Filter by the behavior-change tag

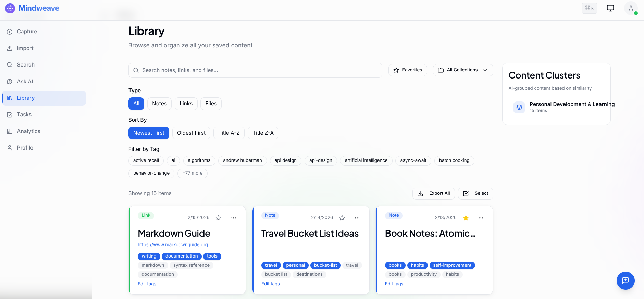coord(151,173)
